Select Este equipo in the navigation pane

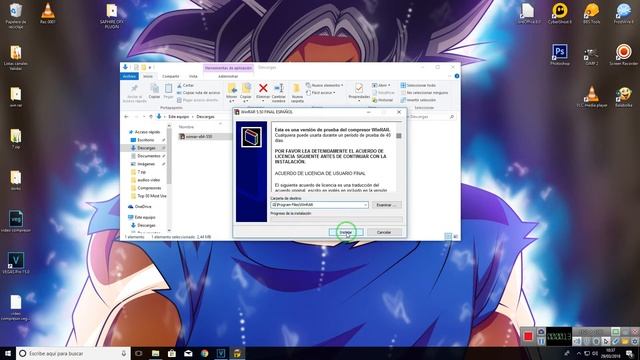pyautogui.click(x=142, y=218)
